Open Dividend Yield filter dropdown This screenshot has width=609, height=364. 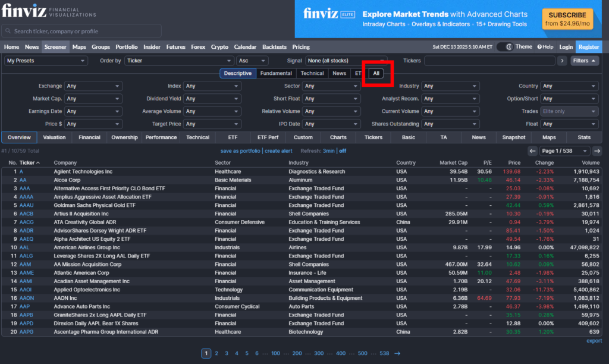click(212, 99)
